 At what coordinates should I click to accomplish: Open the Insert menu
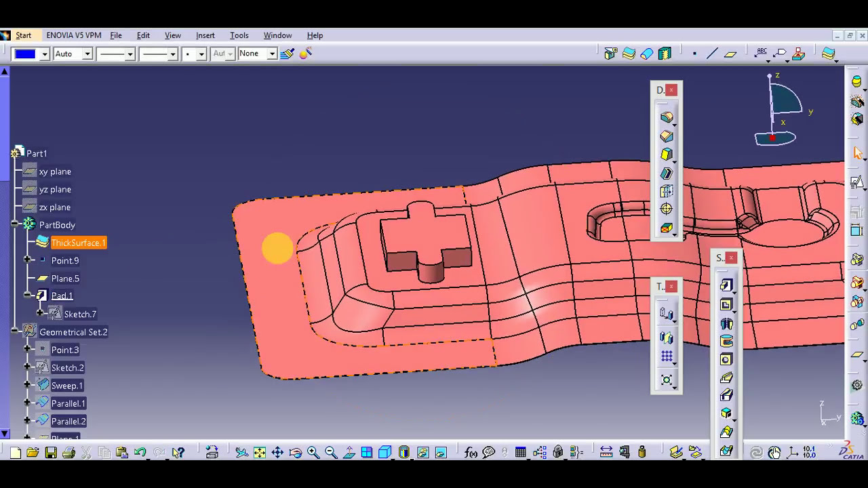[205, 35]
